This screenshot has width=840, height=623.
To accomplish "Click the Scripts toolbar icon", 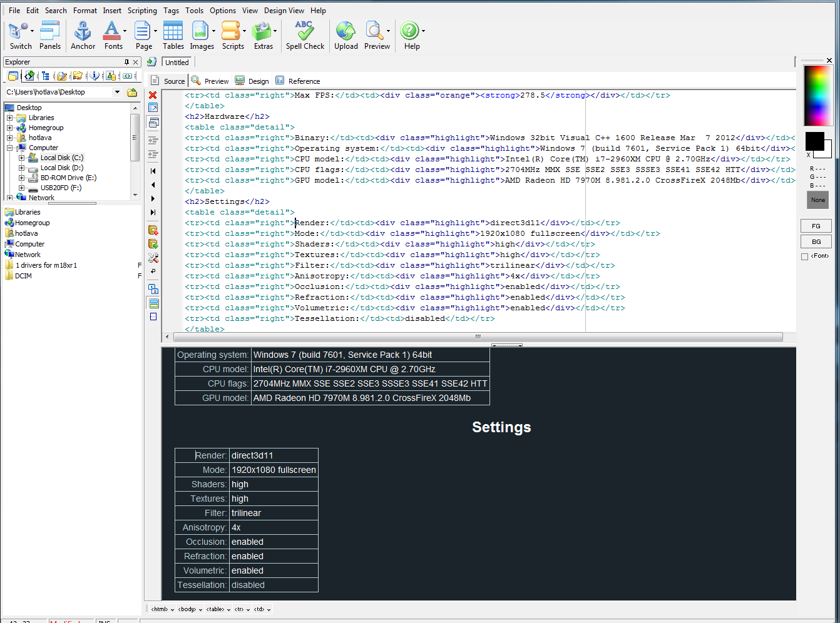I will click(232, 36).
